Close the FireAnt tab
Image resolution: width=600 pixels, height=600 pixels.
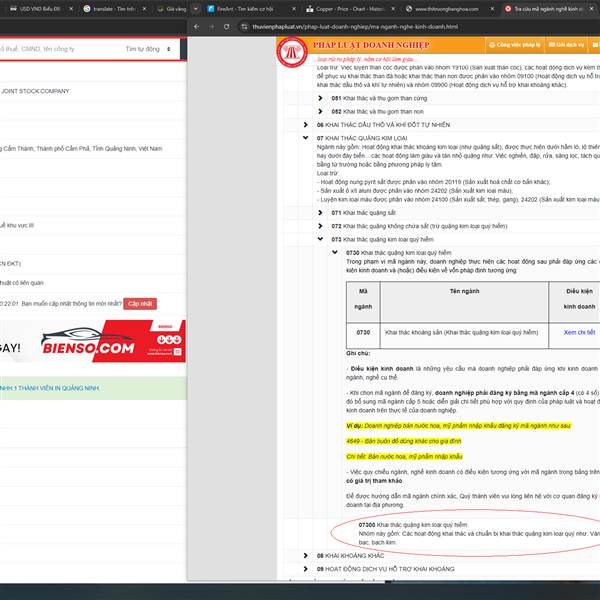point(293,9)
